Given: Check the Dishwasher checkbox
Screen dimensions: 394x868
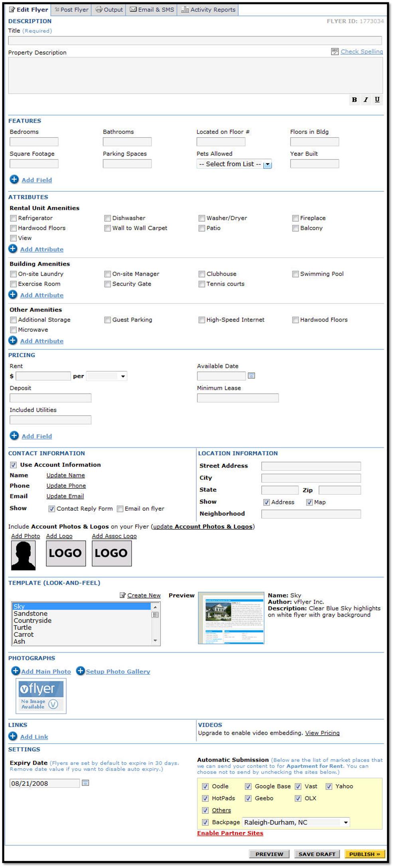Looking at the screenshot, I should pos(107,218).
